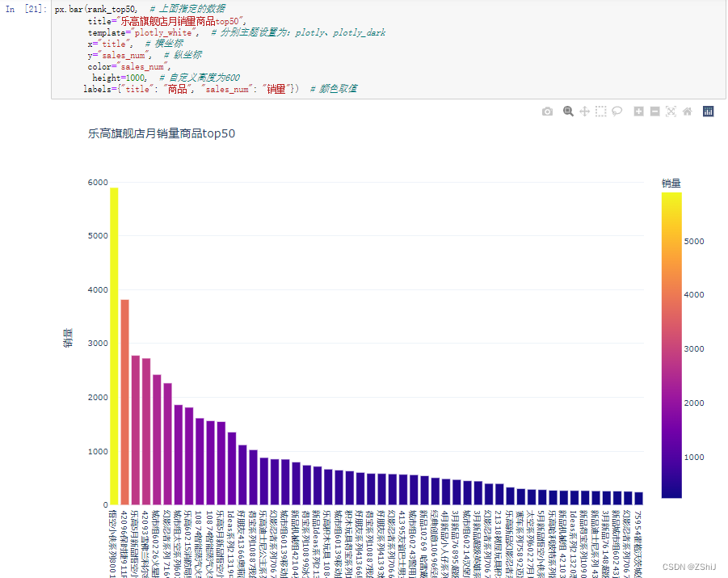Click the code line template="plotly_white"
Viewport: 728px width, 578px height.
[x=144, y=32]
